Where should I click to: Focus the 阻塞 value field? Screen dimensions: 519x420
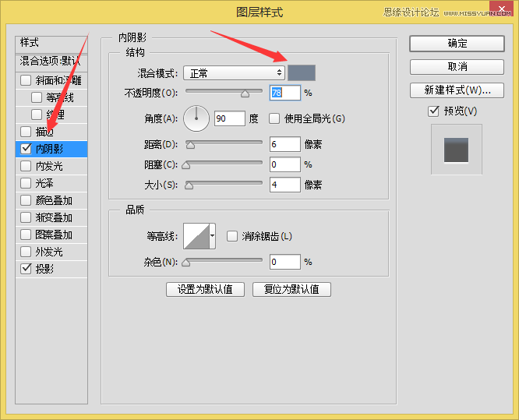[285, 164]
